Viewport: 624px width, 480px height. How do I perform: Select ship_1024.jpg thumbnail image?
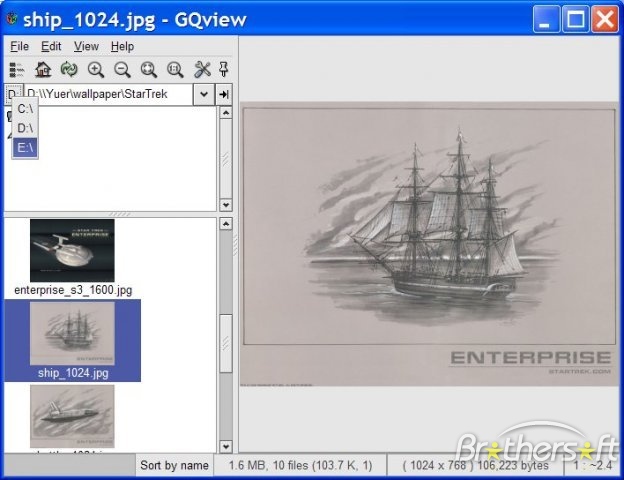[x=72, y=334]
